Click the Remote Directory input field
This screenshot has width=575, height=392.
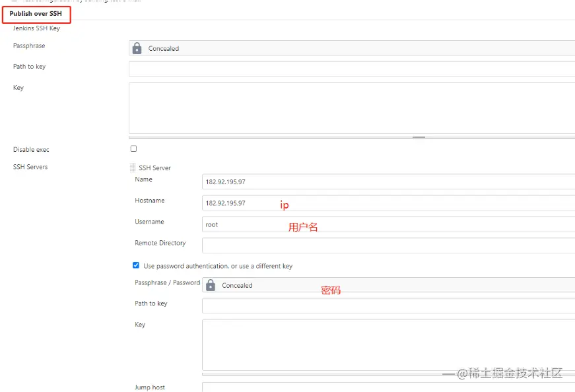[x=388, y=245]
